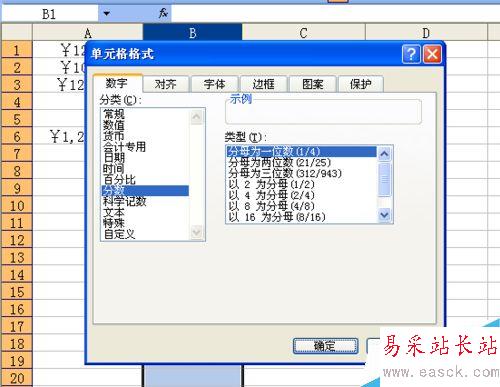Click category list scroll down arrow
The image size is (500, 387).
click(x=196, y=232)
